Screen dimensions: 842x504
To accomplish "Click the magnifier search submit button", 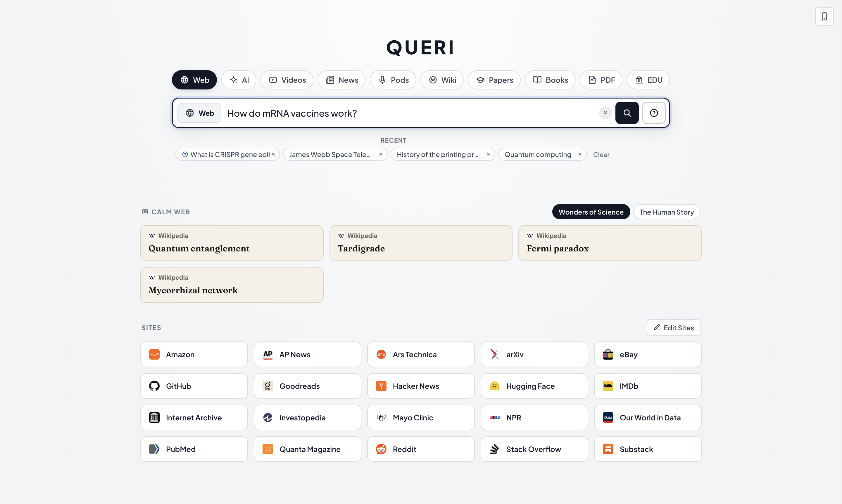I will 627,113.
